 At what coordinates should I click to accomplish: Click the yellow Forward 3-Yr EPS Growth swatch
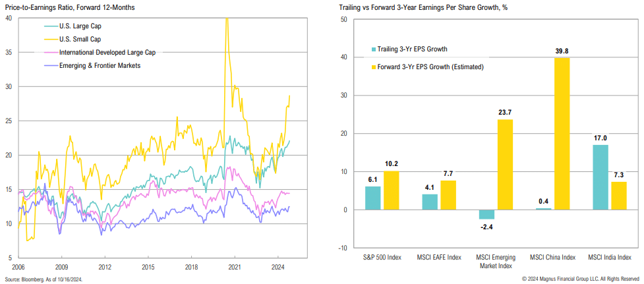pyautogui.click(x=374, y=66)
